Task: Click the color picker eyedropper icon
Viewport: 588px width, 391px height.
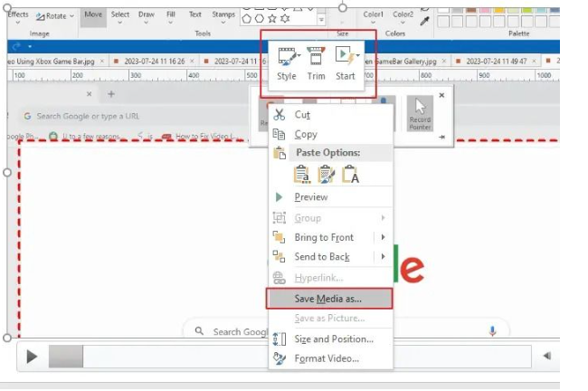Action: (425, 19)
